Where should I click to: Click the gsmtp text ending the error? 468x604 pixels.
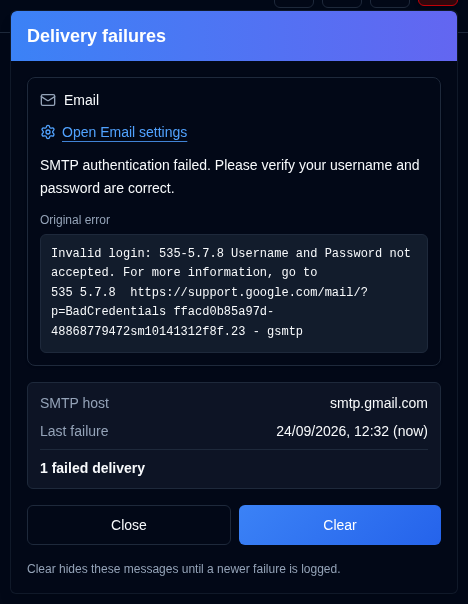click(x=285, y=331)
